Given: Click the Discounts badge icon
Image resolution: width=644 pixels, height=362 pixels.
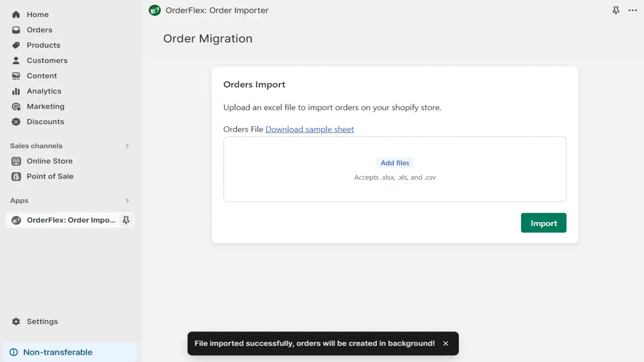Looking at the screenshot, I should [16, 122].
